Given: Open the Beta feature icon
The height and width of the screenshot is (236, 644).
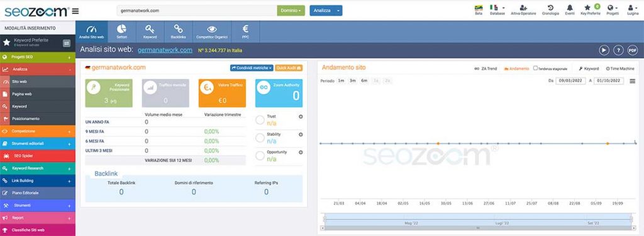Looking at the screenshot, I should click(x=479, y=10).
